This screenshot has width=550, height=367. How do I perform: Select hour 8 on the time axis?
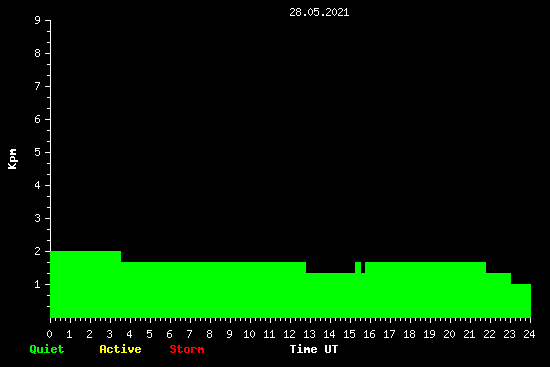pos(209,334)
